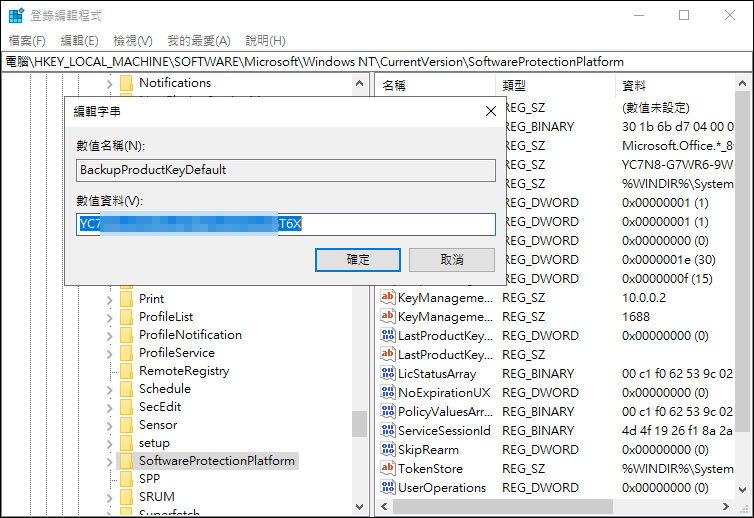The image size is (754, 518).
Task: Open the 檔案(F) menu
Action: 27,41
